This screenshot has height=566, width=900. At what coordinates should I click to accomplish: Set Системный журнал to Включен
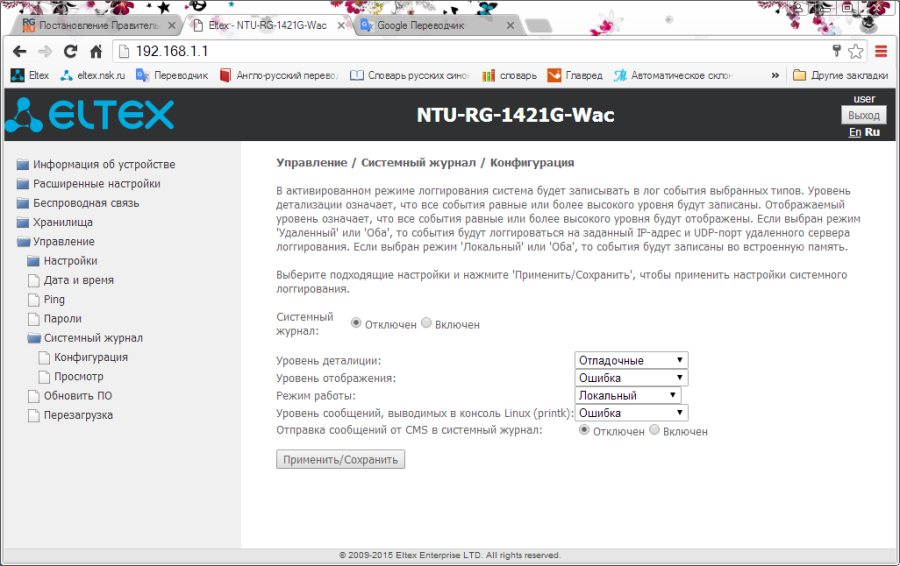[x=426, y=323]
